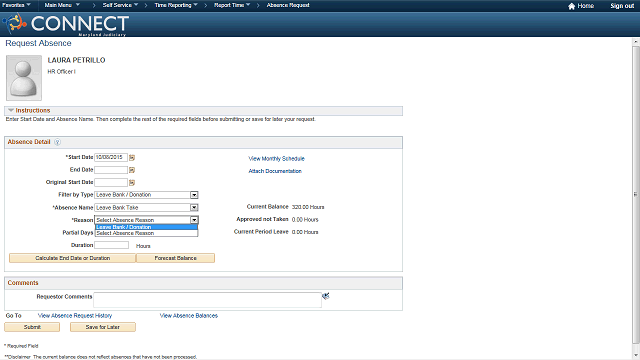Open the Favorites menu
Screen dimensions: 640x360
[x=16, y=5]
